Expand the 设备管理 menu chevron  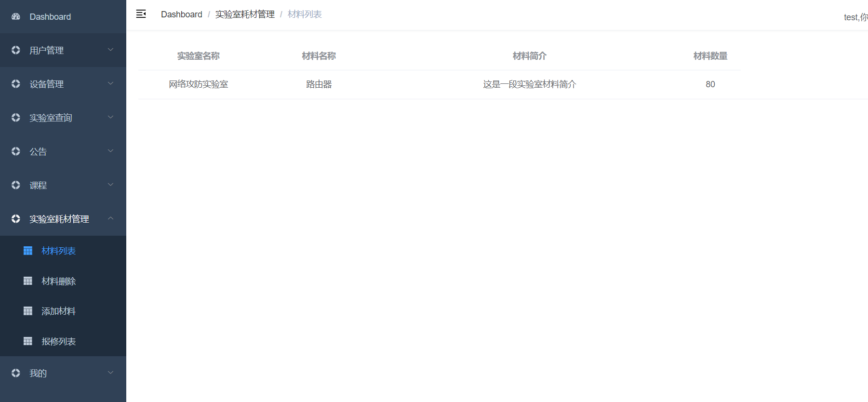pyautogui.click(x=110, y=83)
